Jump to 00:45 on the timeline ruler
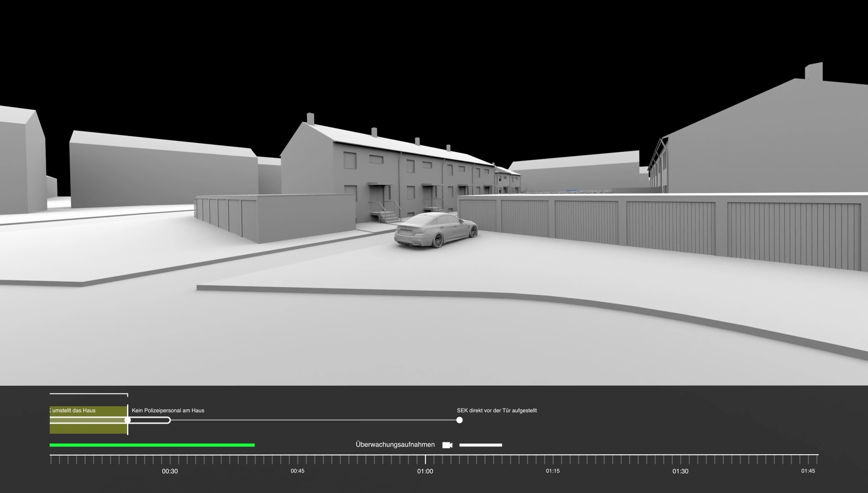 (297, 460)
